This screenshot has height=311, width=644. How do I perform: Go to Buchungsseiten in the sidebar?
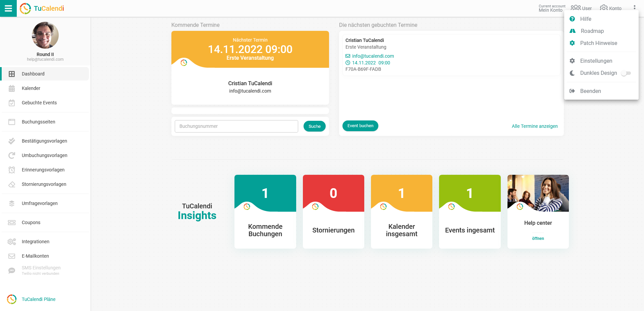(45, 122)
